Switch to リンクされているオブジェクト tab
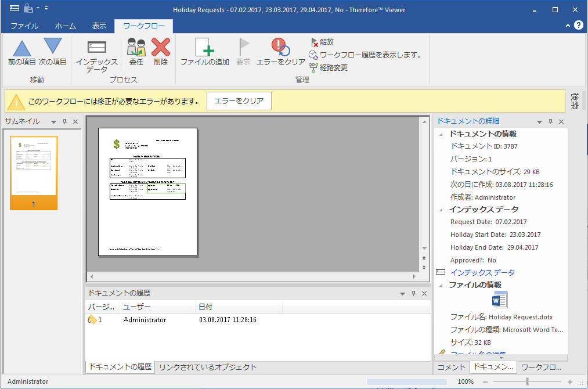Screen dimensions: 588x389 point(207,368)
